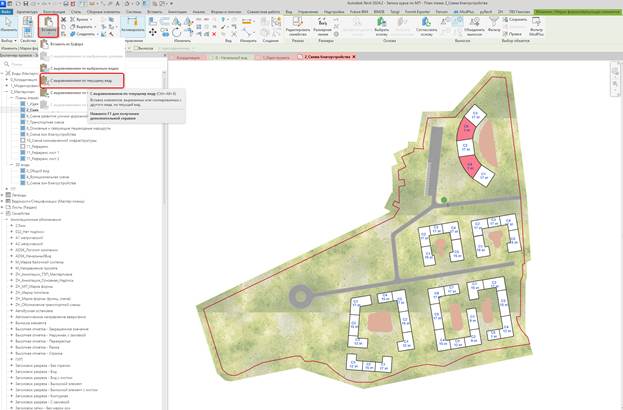Click the Сохранить selection button
623x410 pixels.
tap(515, 19)
